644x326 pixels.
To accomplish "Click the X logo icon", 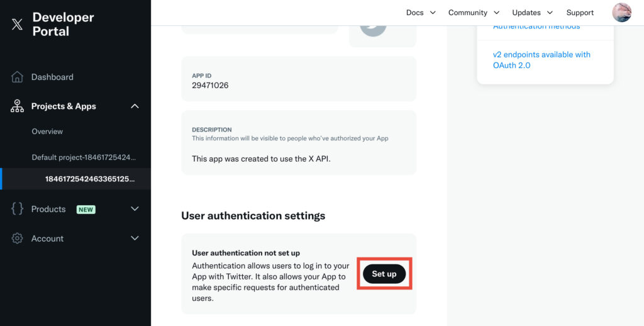I will (17, 25).
